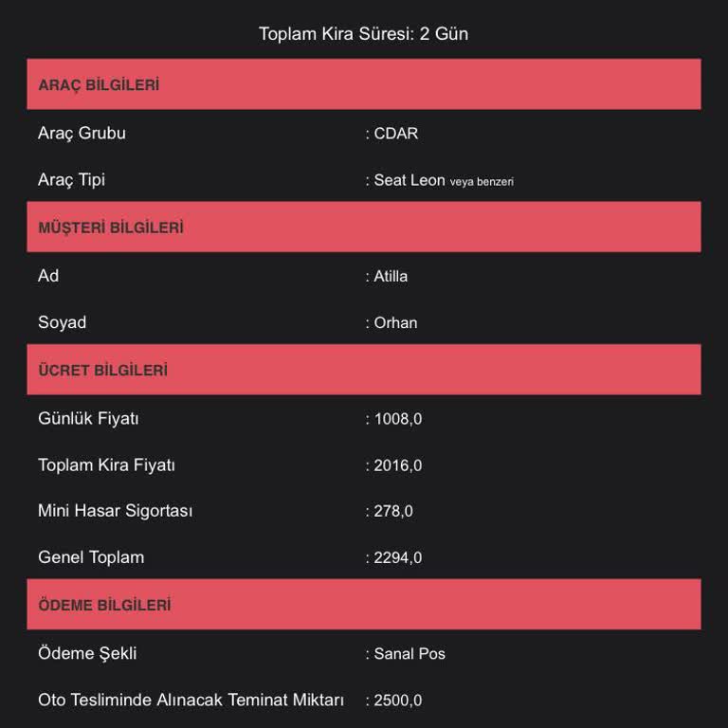
Task: Select the Oto Tesliminde Alınacak Teminat Miktarı label
Action: (x=191, y=701)
